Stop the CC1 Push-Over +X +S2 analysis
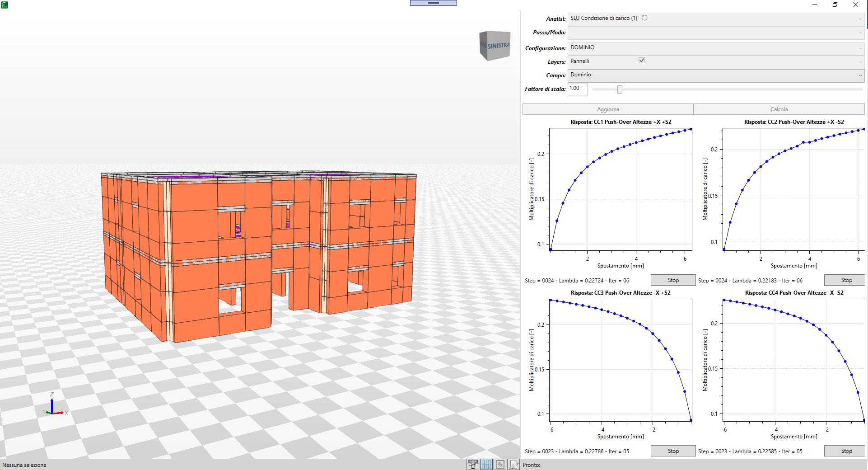This screenshot has height=470, width=868. (x=673, y=280)
